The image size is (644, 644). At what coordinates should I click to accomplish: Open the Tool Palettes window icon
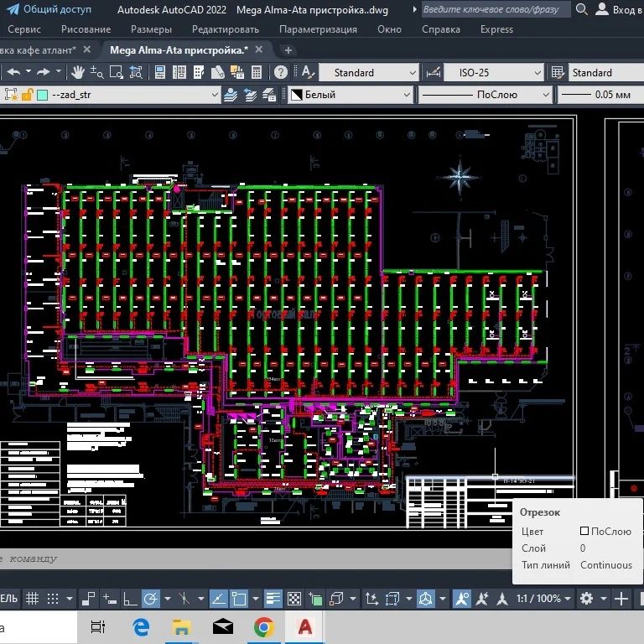pyautogui.click(x=199, y=72)
